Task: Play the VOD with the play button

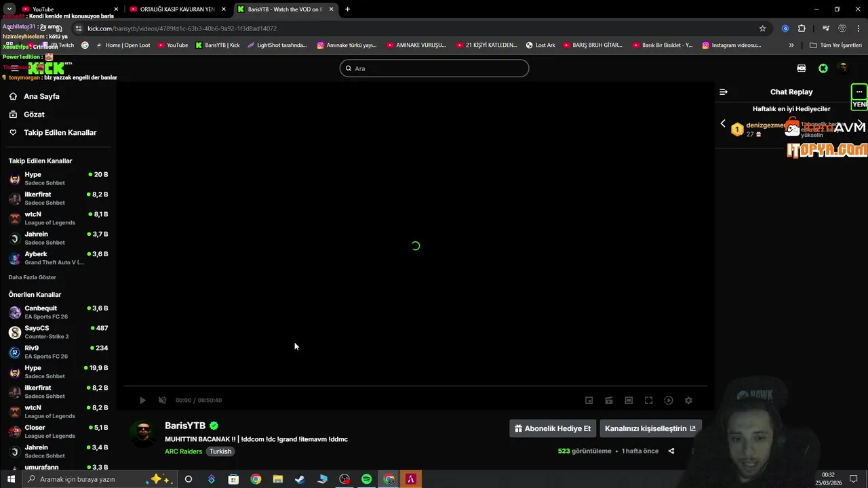Action: [x=142, y=401]
